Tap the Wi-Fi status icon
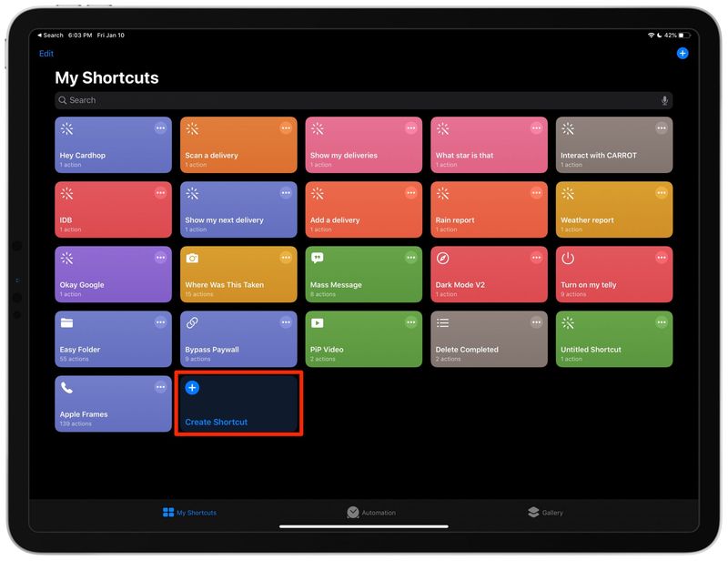 pyautogui.click(x=651, y=36)
